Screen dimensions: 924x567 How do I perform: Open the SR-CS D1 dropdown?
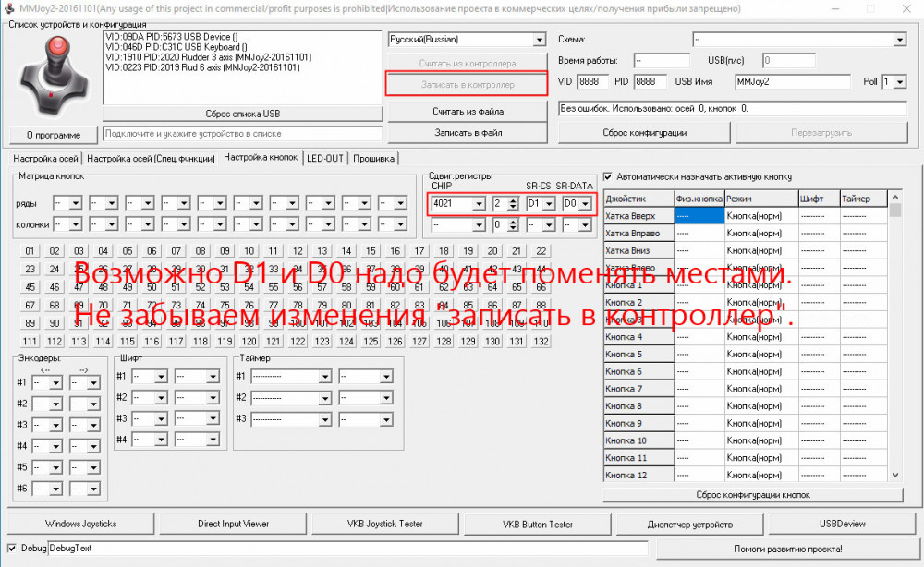click(549, 204)
